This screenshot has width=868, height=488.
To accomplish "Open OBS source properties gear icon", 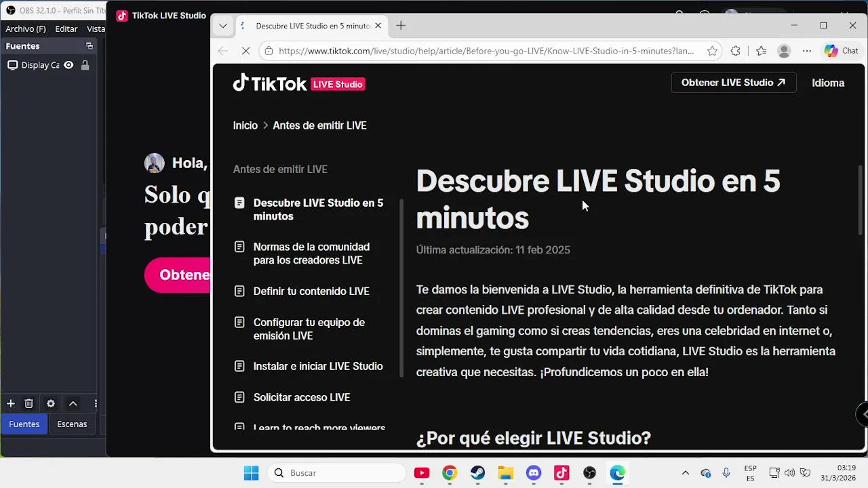I will (50, 403).
